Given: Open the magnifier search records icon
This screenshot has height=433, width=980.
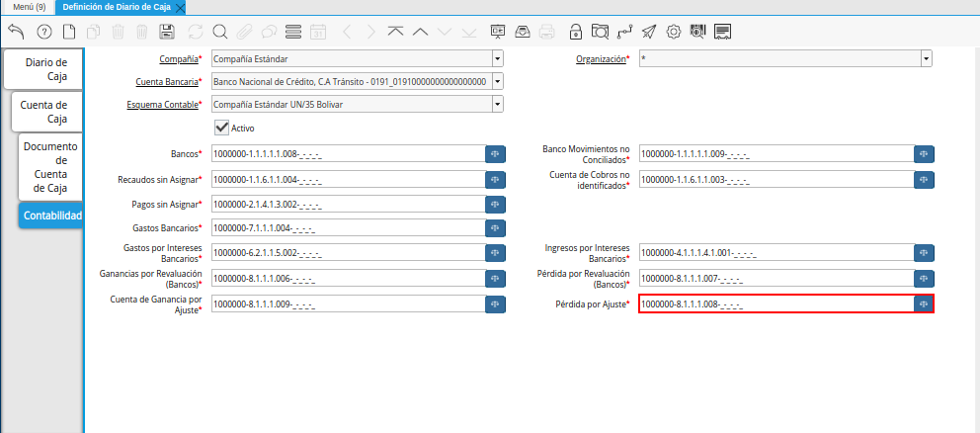Looking at the screenshot, I should pyautogui.click(x=219, y=32).
